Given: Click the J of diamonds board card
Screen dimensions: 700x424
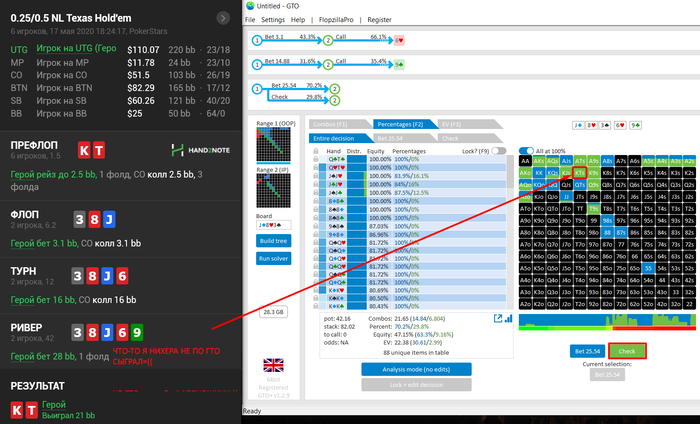Looking at the screenshot, I should (578, 125).
